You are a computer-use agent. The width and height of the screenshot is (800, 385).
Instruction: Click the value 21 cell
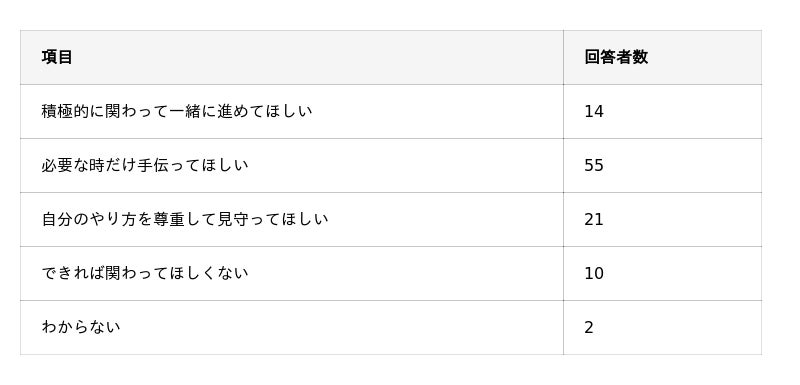coord(662,219)
